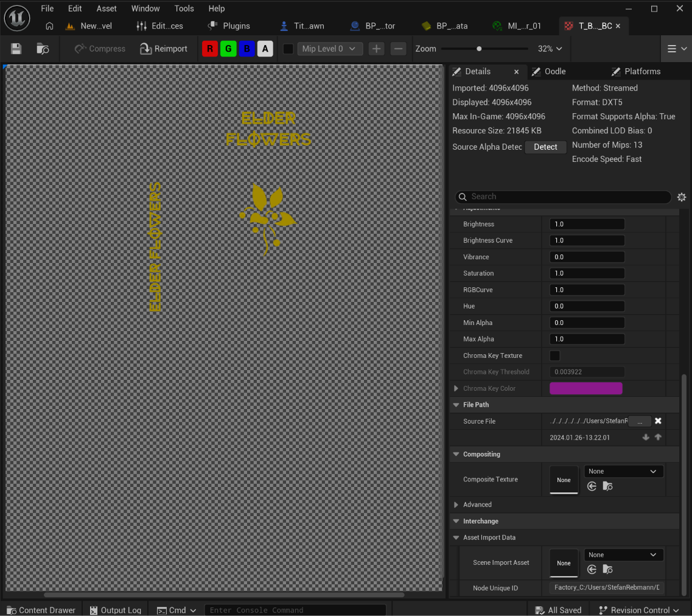The image size is (692, 616).
Task: Enable the Chroma Key Texture checkbox
Action: 554,355
